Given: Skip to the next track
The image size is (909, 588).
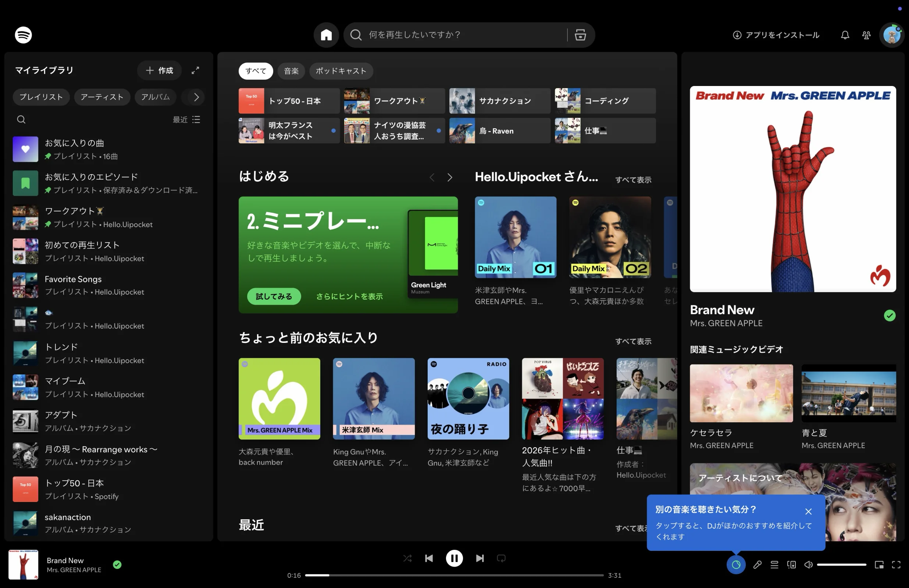Looking at the screenshot, I should pos(480,558).
